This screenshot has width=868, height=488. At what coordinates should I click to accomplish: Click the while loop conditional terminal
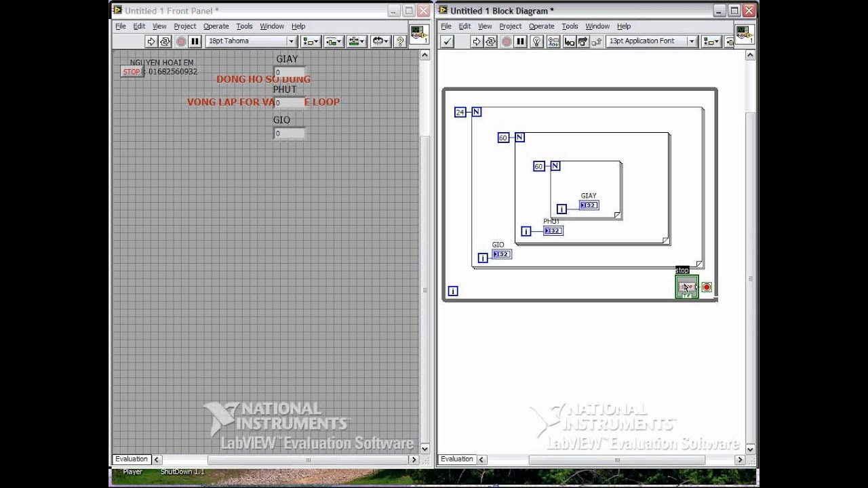click(x=707, y=287)
